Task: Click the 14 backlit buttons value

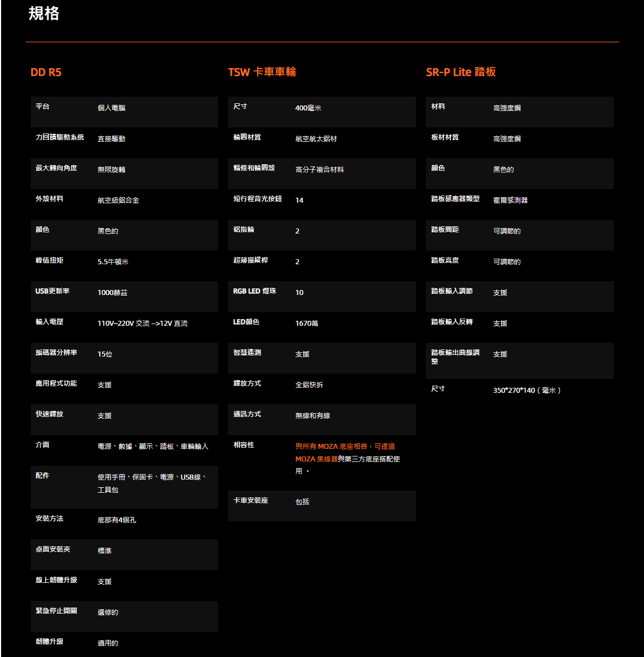Action: pos(299,201)
